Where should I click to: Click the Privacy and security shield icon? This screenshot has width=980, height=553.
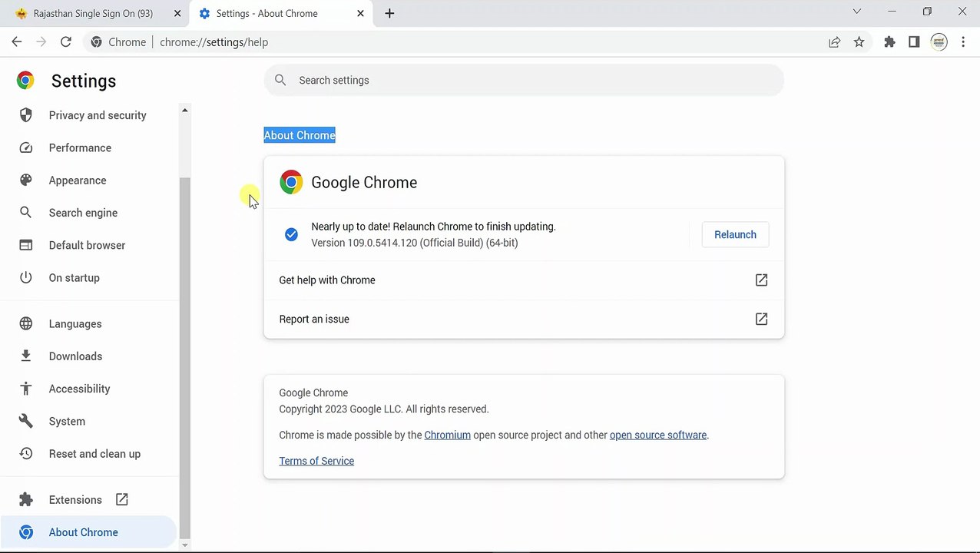tap(26, 115)
